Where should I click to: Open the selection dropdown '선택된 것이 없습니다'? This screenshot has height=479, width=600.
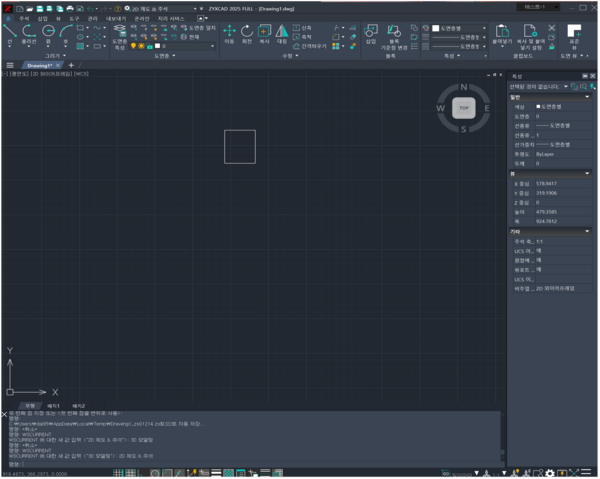tap(538, 87)
